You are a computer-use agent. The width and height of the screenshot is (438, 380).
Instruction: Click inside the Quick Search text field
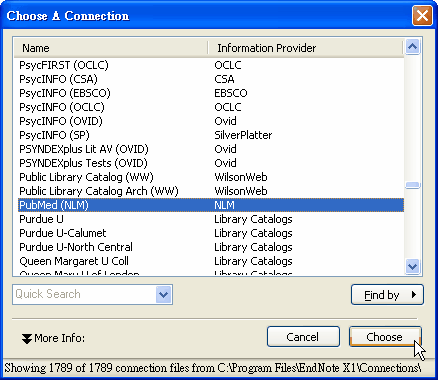[85, 295]
